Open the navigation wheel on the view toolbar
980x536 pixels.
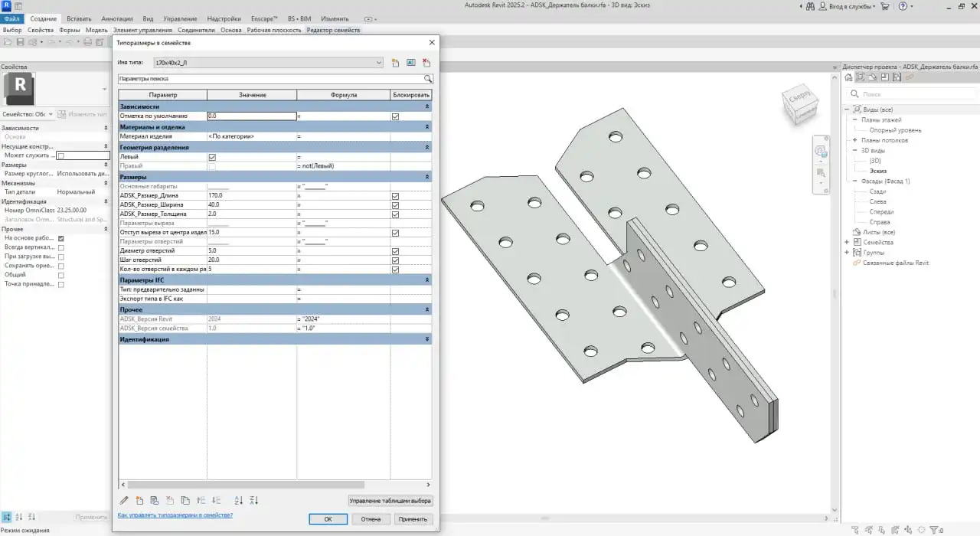821,152
